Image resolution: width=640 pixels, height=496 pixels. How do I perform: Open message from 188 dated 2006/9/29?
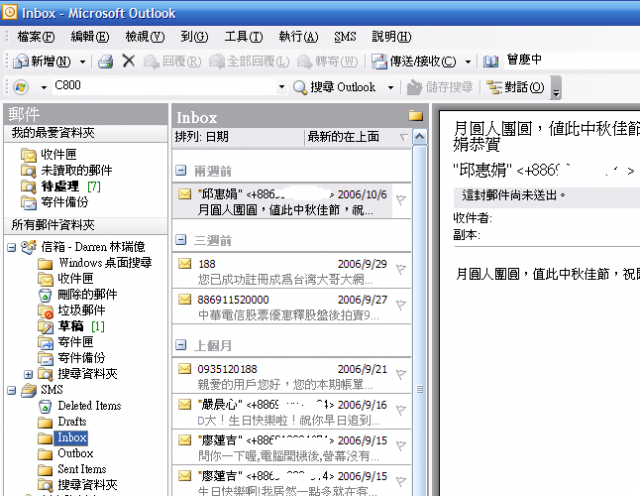[x=291, y=271]
